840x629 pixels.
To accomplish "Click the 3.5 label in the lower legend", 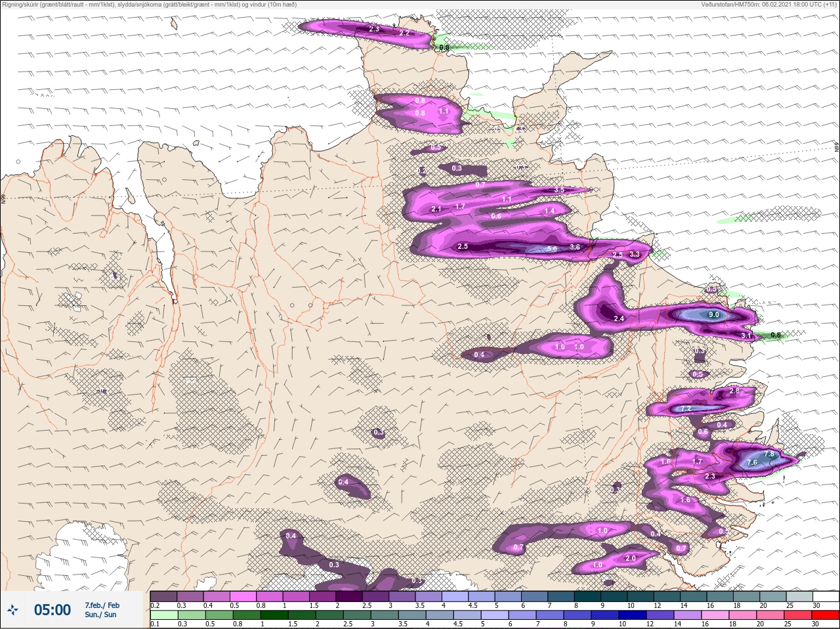I will pyautogui.click(x=402, y=624).
